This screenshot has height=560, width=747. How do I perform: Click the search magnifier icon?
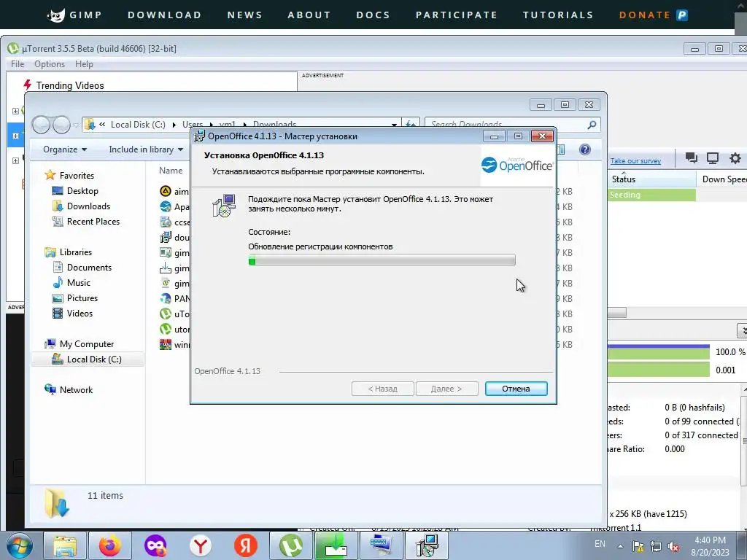(592, 125)
